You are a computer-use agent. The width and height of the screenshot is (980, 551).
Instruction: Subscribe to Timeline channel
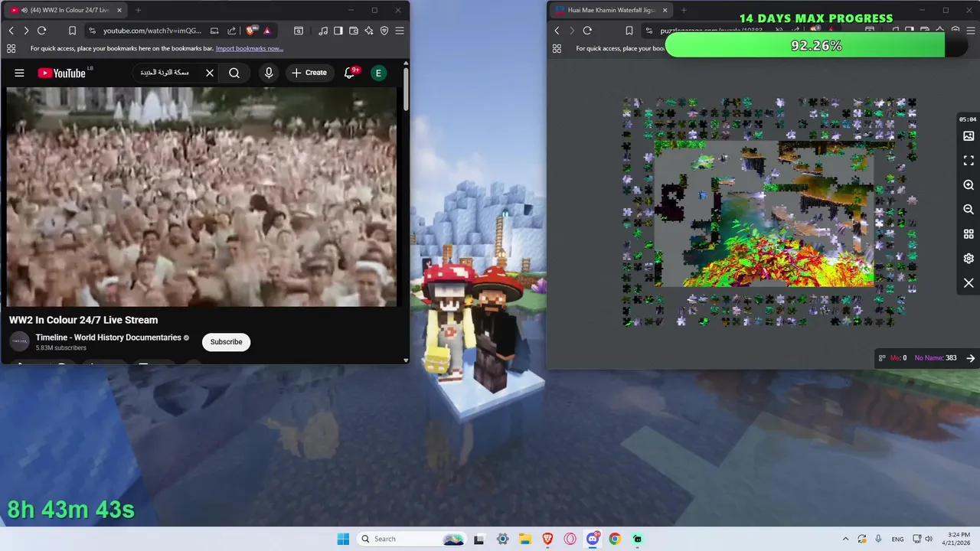(x=226, y=342)
